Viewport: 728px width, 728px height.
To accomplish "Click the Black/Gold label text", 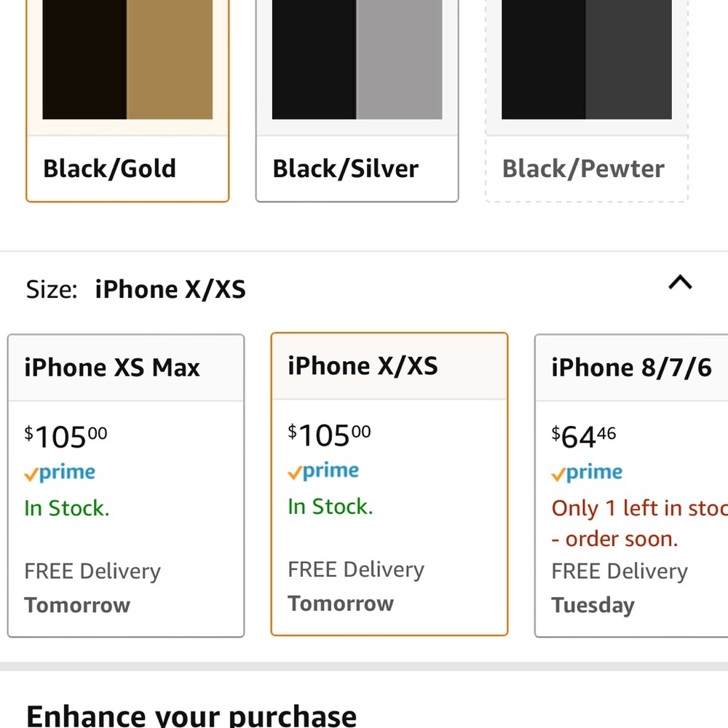I will (109, 169).
